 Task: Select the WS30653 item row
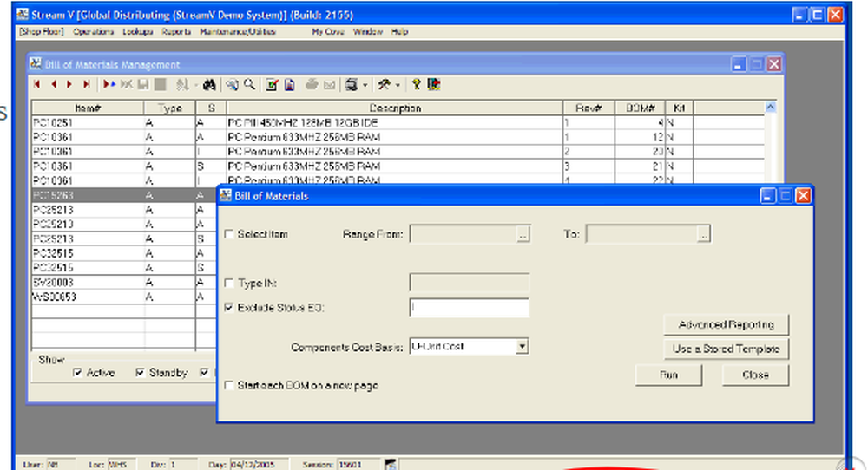click(124, 297)
